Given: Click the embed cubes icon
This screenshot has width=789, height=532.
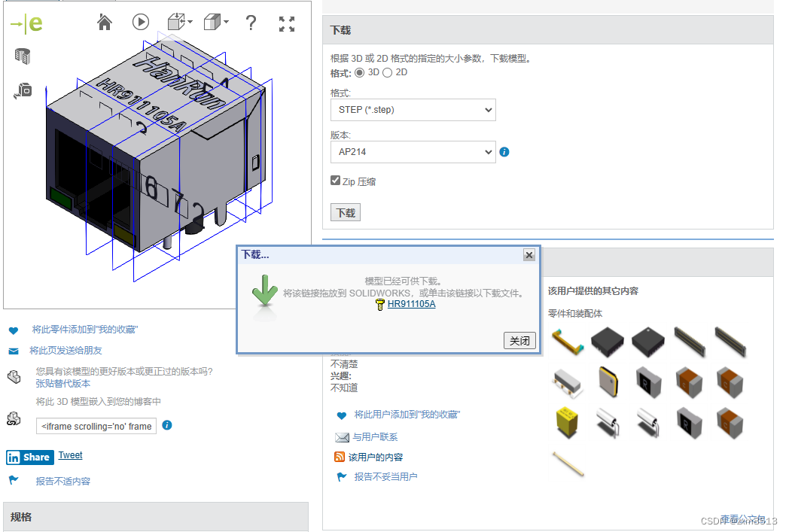Looking at the screenshot, I should point(14,419).
